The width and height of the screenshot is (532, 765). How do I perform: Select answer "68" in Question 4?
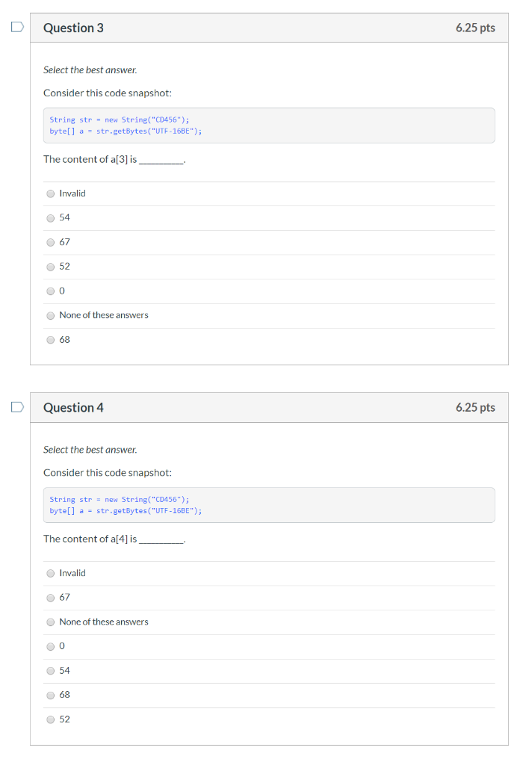[50, 695]
